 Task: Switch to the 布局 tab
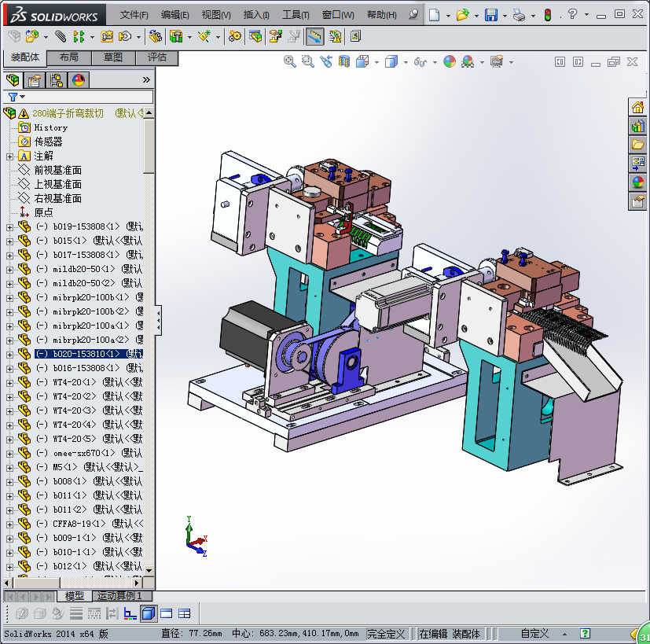69,57
